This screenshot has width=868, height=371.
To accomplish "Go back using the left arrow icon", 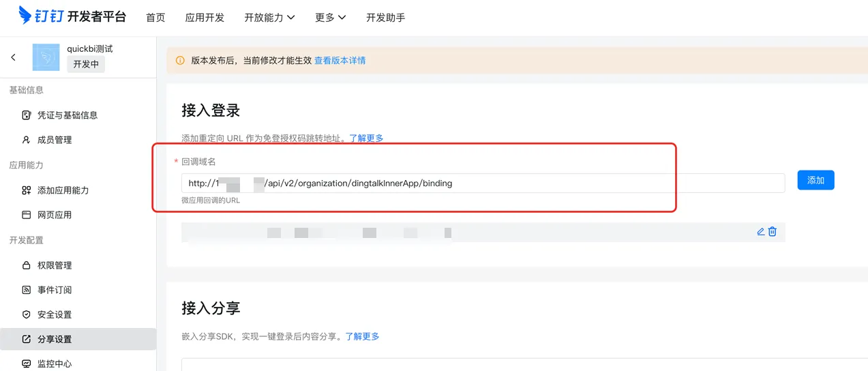I will 13,57.
